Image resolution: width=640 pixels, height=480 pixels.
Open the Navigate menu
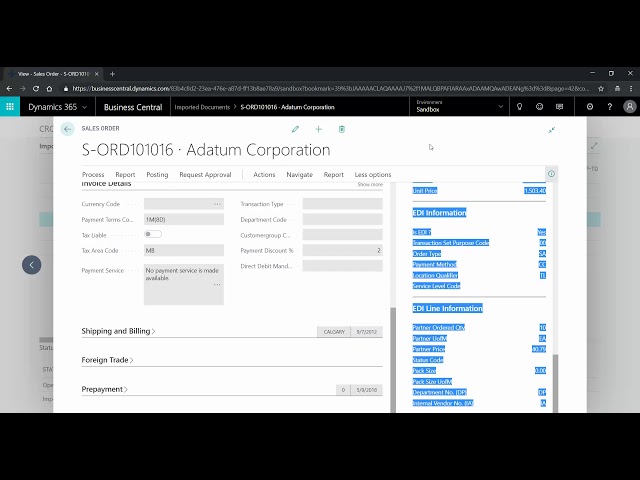click(300, 175)
